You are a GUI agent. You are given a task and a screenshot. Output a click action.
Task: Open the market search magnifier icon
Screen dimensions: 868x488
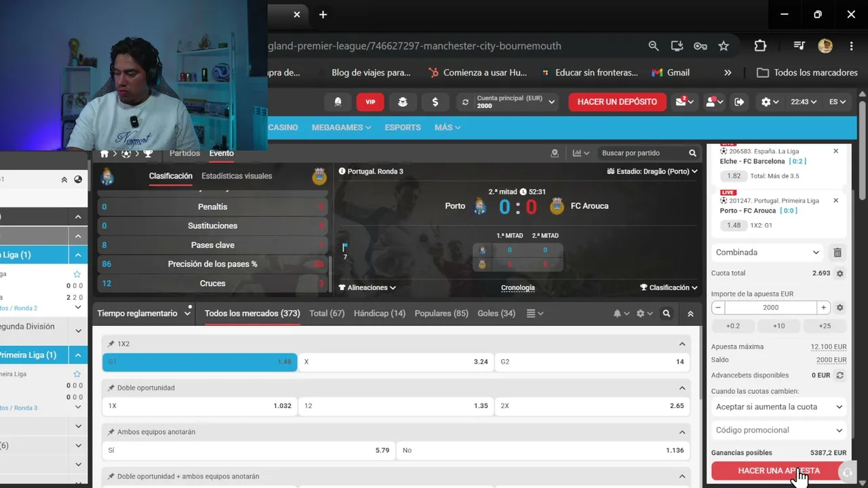667,314
